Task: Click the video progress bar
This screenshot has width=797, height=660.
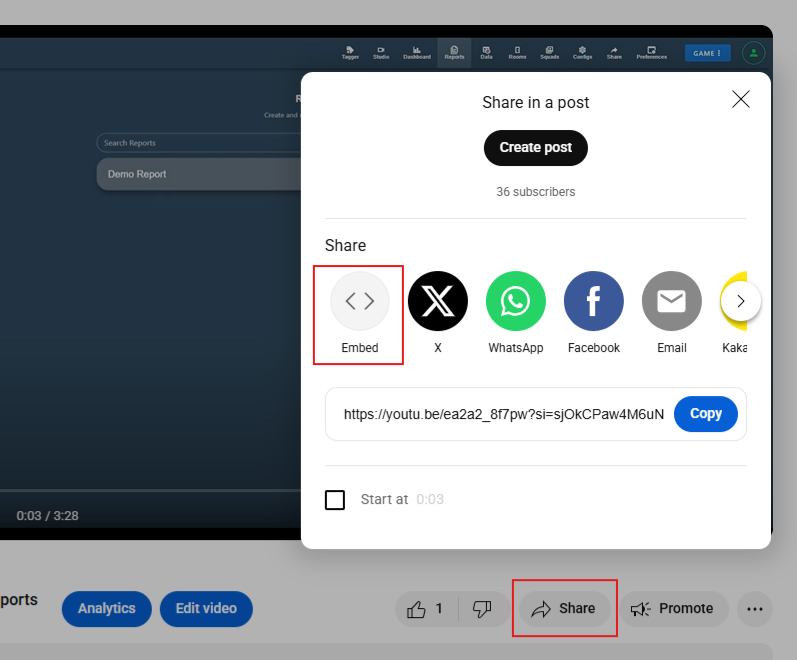Action: pyautogui.click(x=150, y=490)
